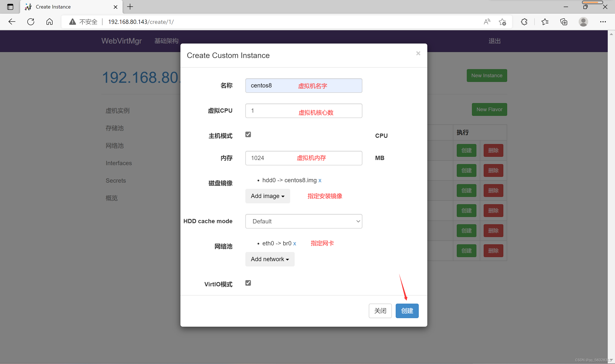Open a new browser tab
615x364 pixels.
130,7
